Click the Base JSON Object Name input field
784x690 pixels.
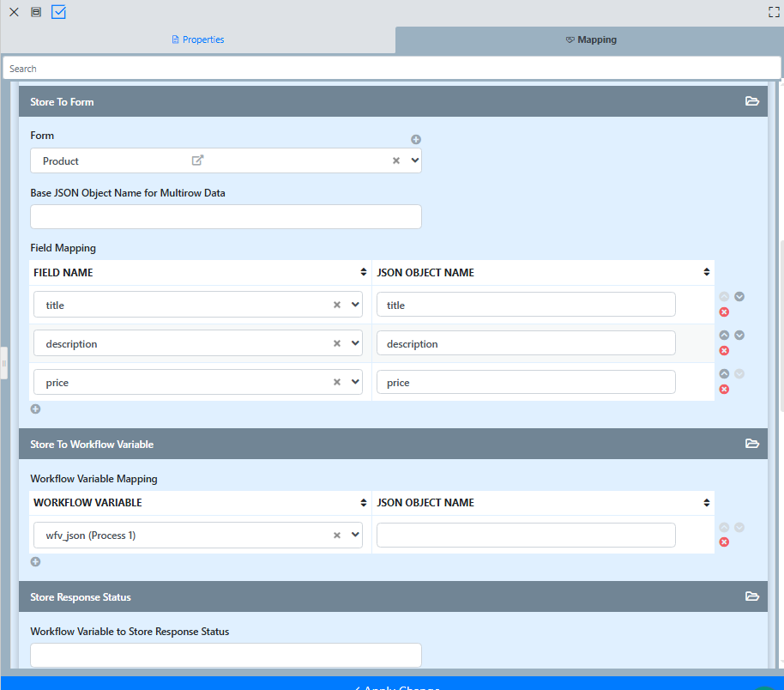[x=226, y=217]
